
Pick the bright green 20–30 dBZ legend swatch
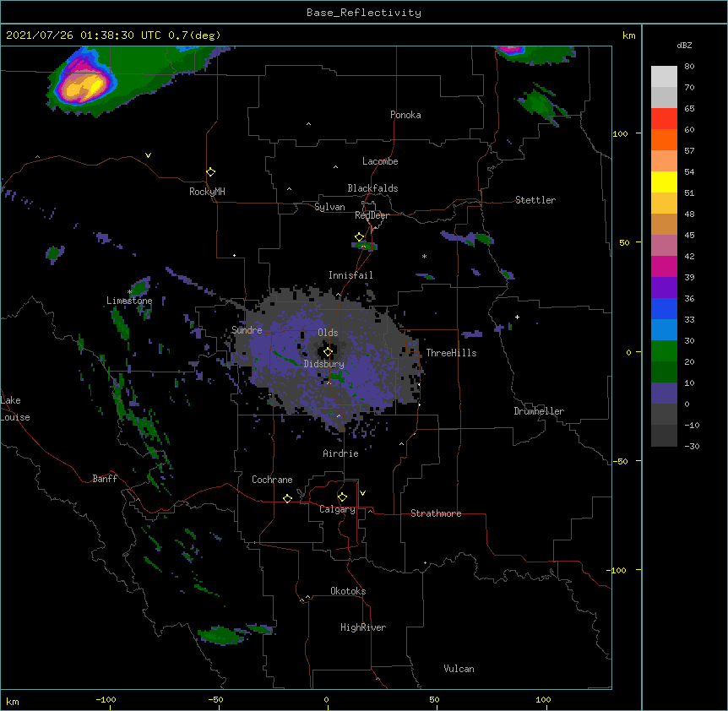[x=664, y=351]
